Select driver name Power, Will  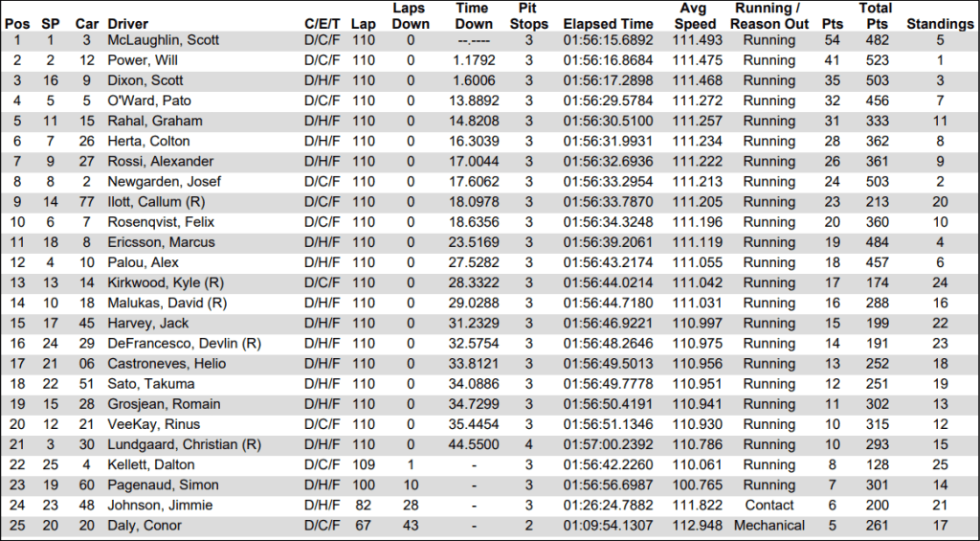139,60
